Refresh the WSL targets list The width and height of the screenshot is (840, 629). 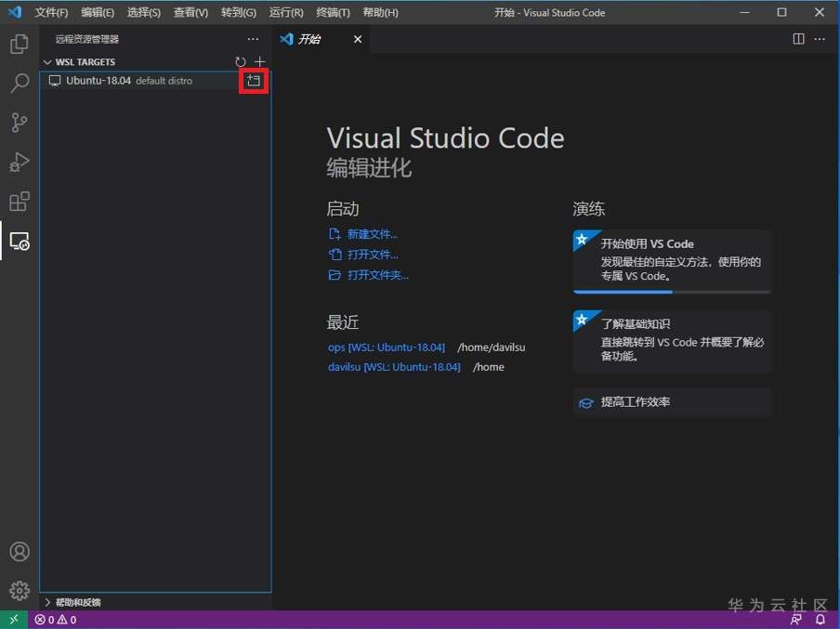241,61
